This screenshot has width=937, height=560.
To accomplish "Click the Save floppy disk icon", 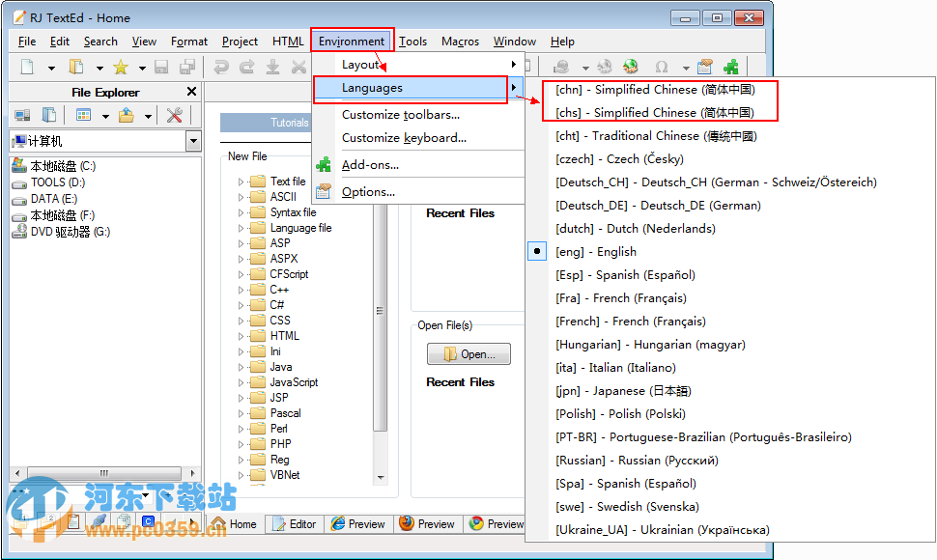I will coord(161,67).
